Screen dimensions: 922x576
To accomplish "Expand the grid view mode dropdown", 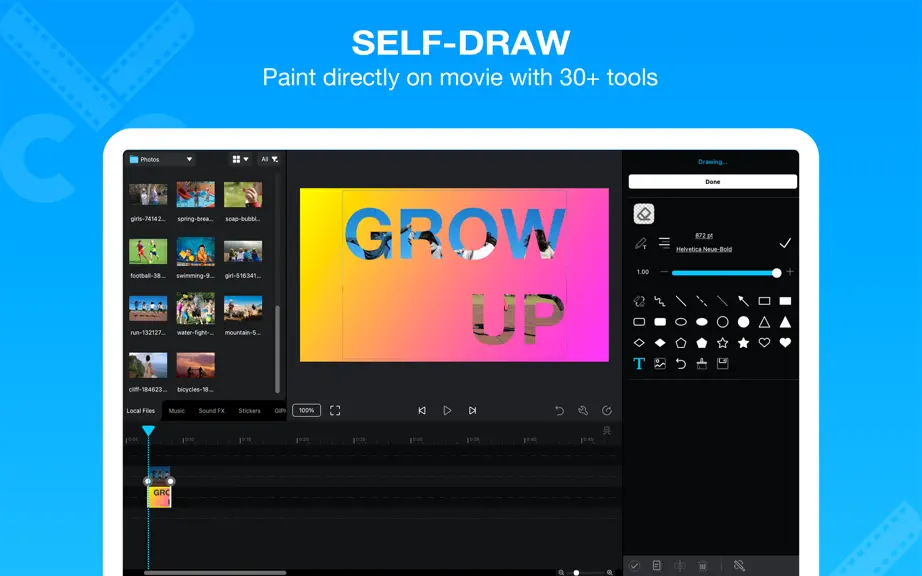I will pyautogui.click(x=240, y=159).
